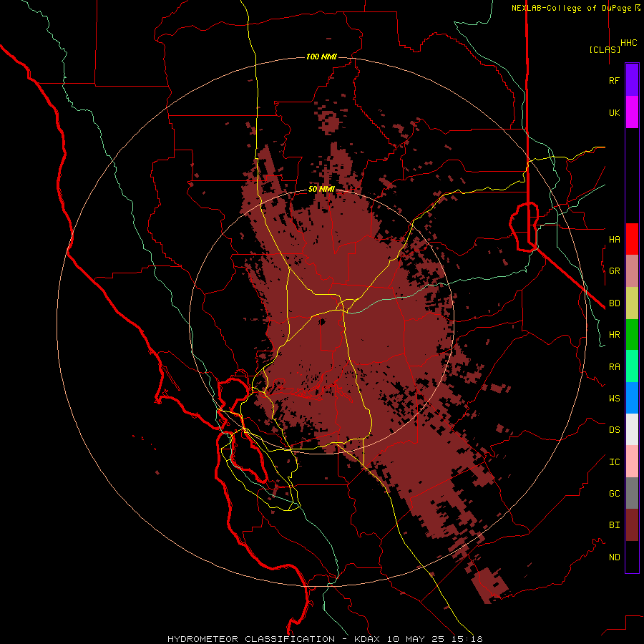The image size is (644, 644).
Task: Click the ND legend label
Action: coord(614,557)
